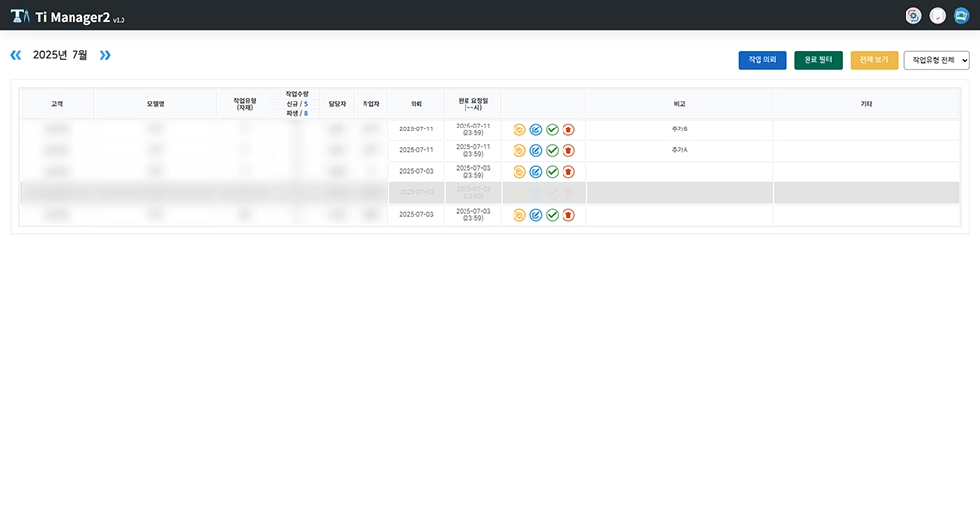The image size is (980, 513).
Task: Go to next month with right double-chevron
Action: (x=105, y=55)
